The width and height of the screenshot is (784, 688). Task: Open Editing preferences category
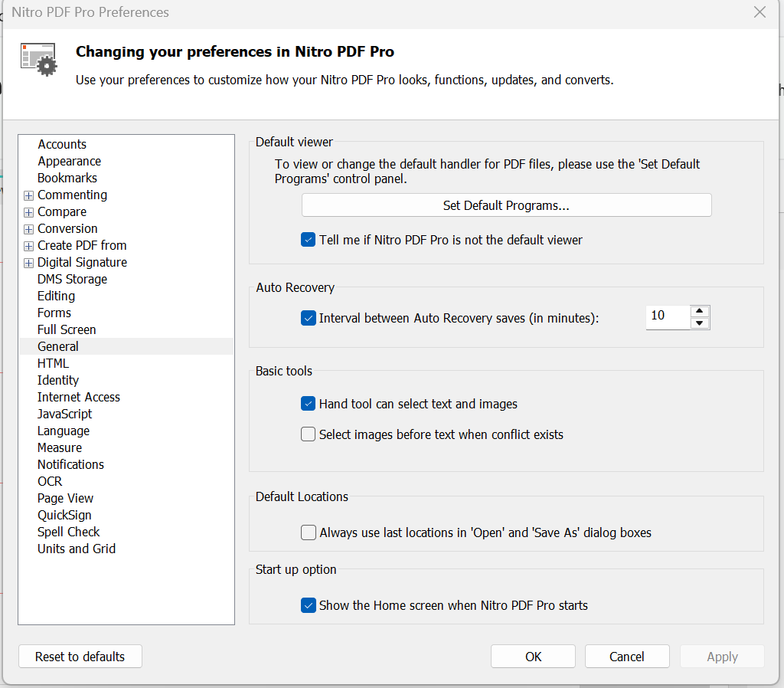click(x=57, y=296)
